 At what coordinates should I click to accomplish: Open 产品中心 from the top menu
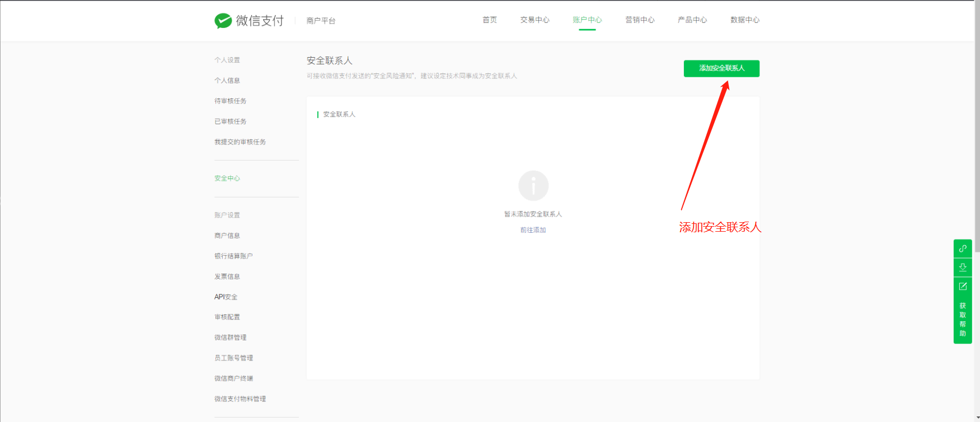point(692,20)
